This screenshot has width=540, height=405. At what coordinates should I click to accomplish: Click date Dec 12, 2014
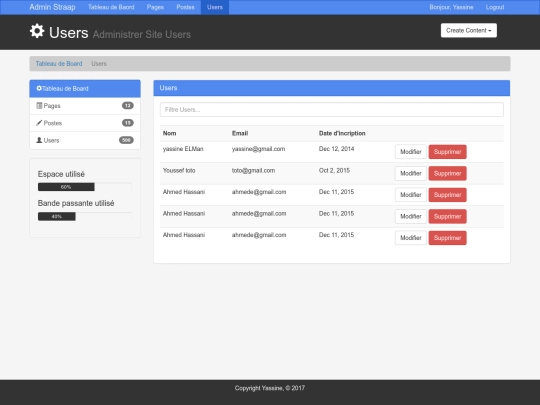click(336, 149)
